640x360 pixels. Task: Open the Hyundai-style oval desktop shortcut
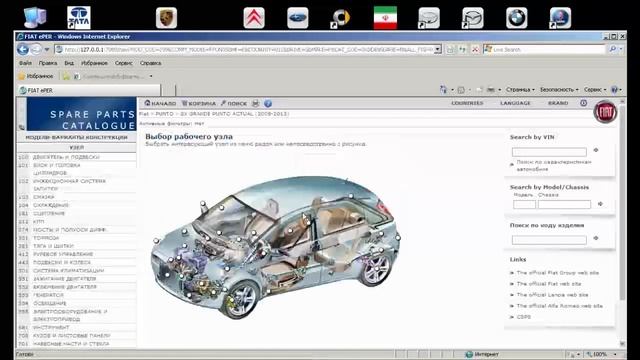(x=429, y=18)
